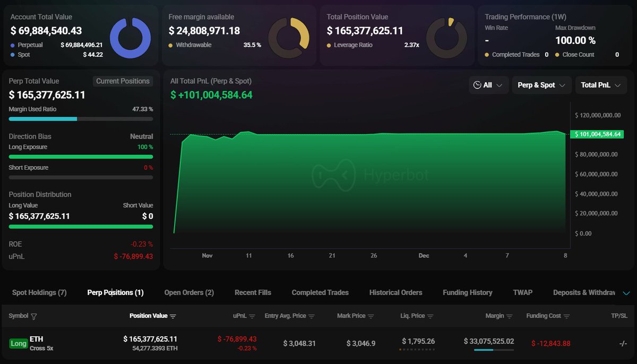The image size is (637, 364).
Task: Expand the Perp & Spot dropdown
Action: tap(541, 85)
